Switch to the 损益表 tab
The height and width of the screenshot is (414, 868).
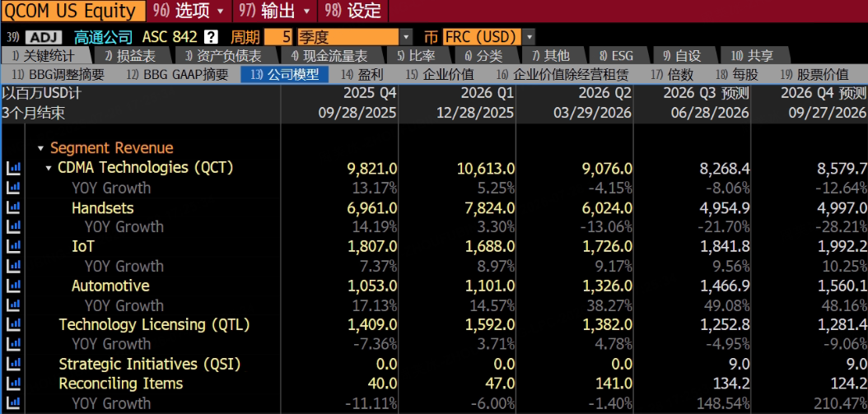[131, 55]
